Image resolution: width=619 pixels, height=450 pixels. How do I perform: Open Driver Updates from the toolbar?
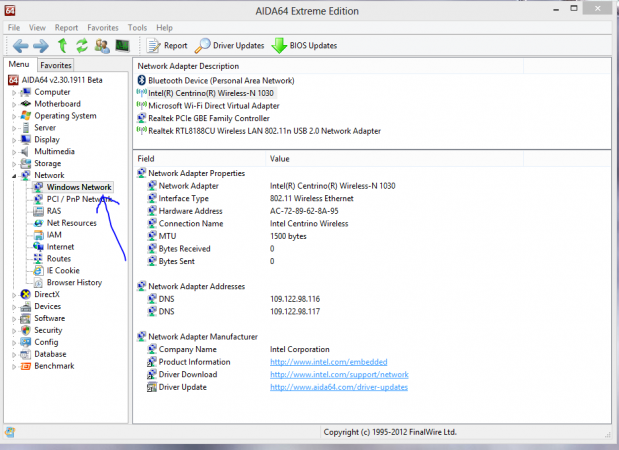click(229, 46)
